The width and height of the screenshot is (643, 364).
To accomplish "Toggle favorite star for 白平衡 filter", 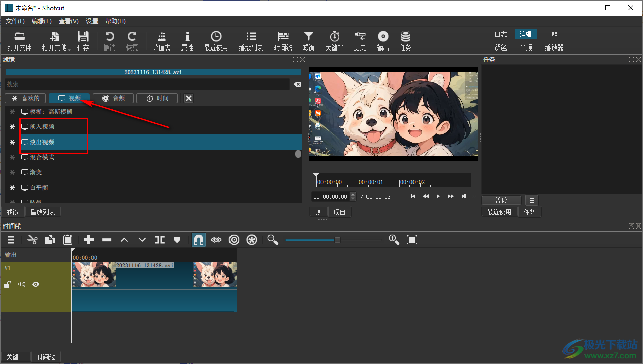I will 12,188.
